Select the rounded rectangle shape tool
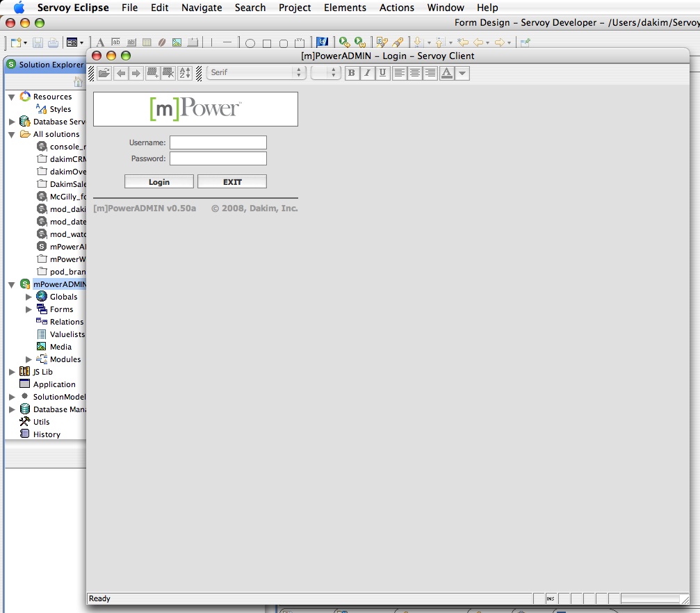Image resolution: width=700 pixels, height=613 pixels. pyautogui.click(x=283, y=43)
